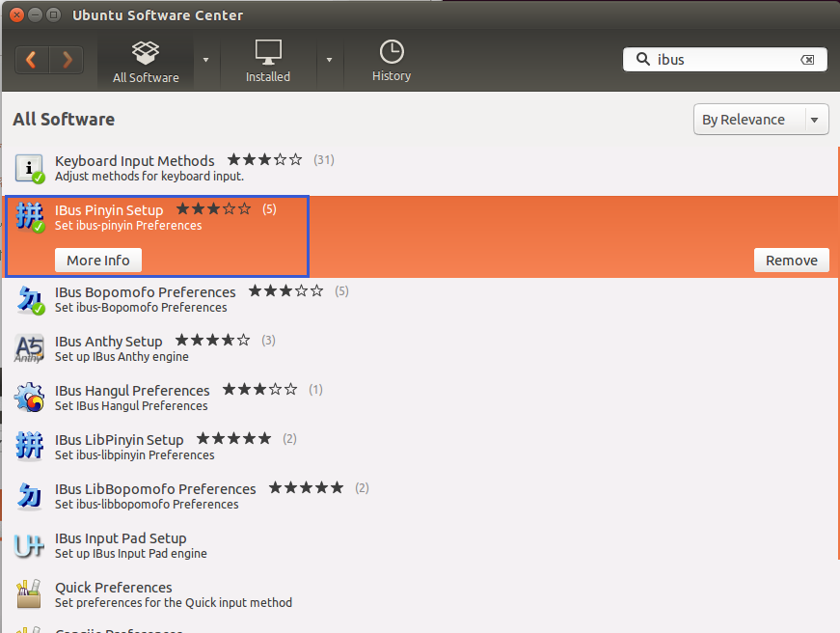This screenshot has height=633, width=840.
Task: Open the History section
Action: pos(392,62)
